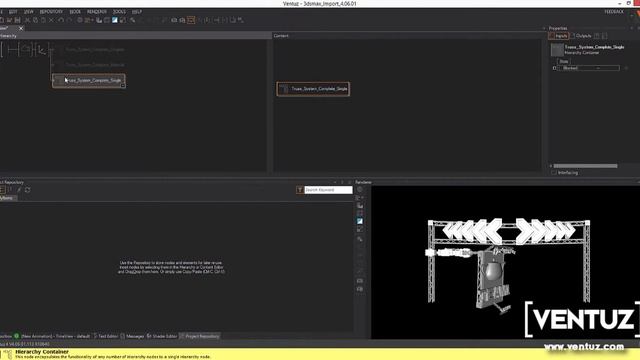
Task: Click the orange highlighted layout toolbar icon
Action: 191,20
